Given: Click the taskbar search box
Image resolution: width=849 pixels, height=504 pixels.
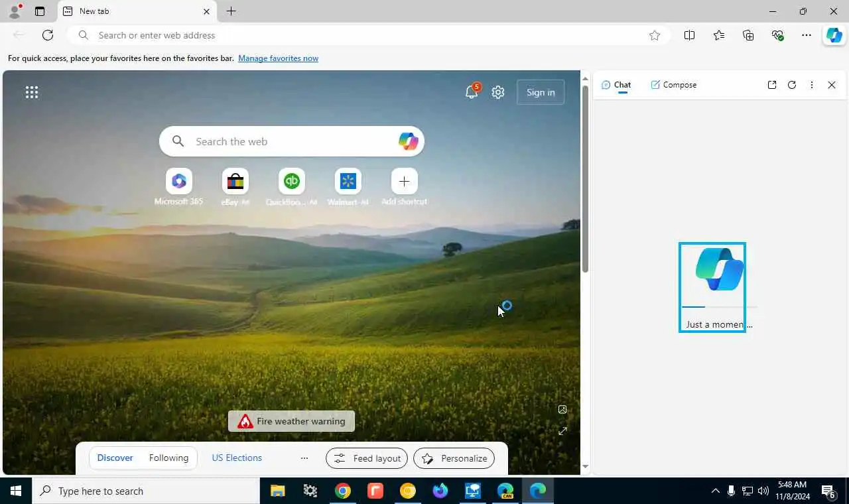Looking at the screenshot, I should pyautogui.click(x=146, y=491).
